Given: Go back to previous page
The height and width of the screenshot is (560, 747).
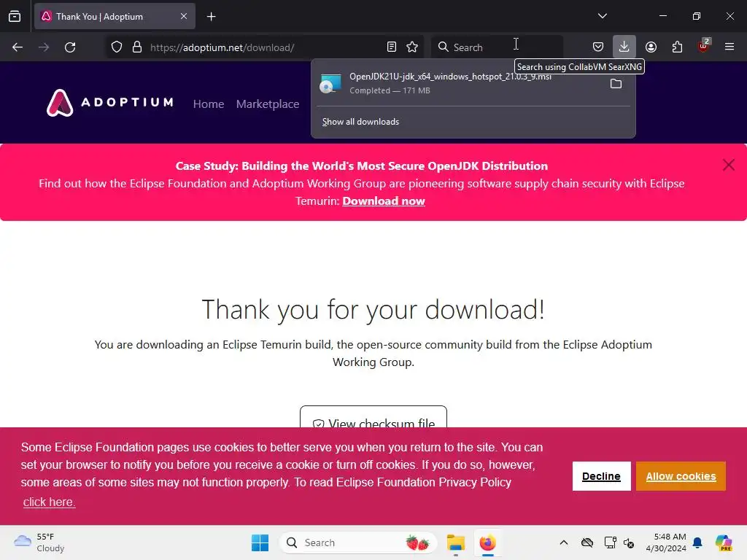Looking at the screenshot, I should point(18,47).
